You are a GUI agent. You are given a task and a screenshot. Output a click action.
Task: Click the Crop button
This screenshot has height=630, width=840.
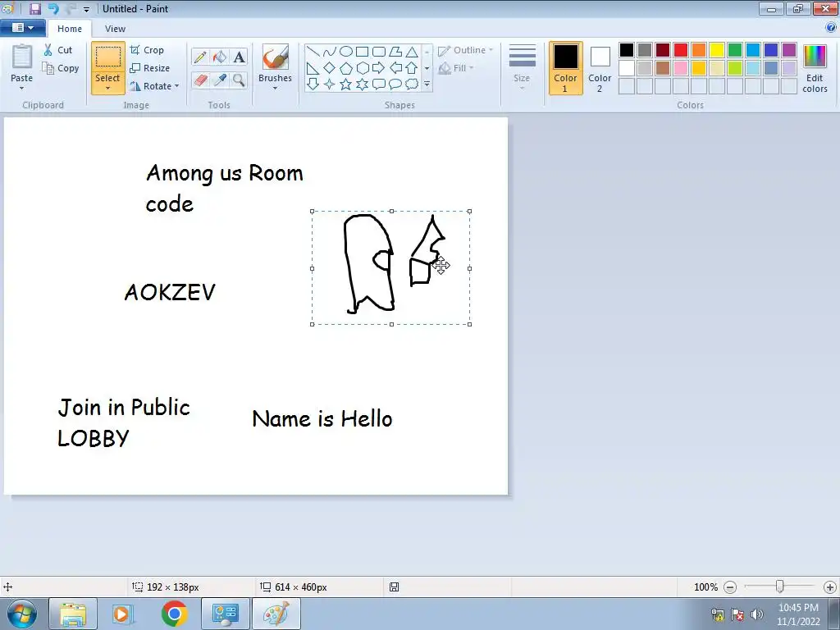click(147, 50)
